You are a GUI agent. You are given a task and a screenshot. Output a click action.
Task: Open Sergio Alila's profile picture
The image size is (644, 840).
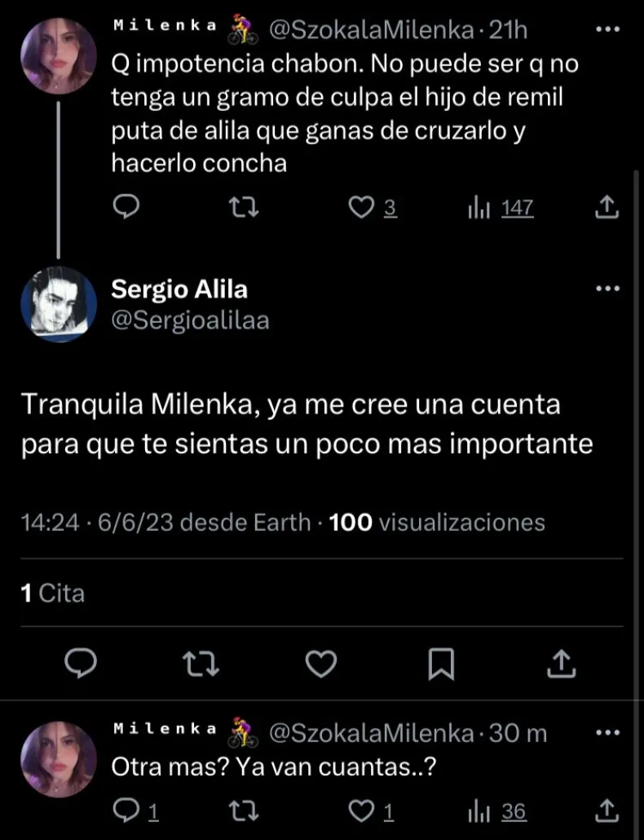point(59,304)
